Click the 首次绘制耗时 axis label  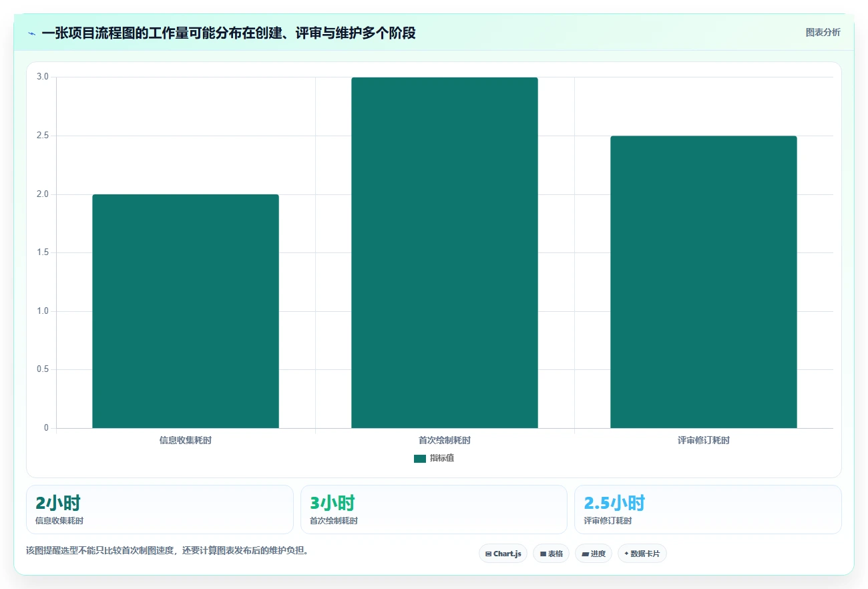click(445, 441)
